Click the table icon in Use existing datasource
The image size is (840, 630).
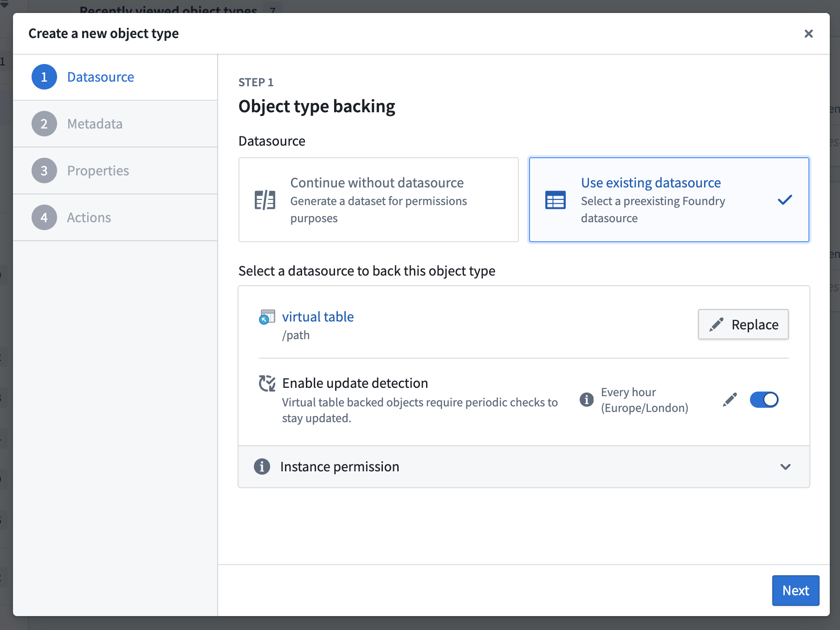(x=556, y=199)
